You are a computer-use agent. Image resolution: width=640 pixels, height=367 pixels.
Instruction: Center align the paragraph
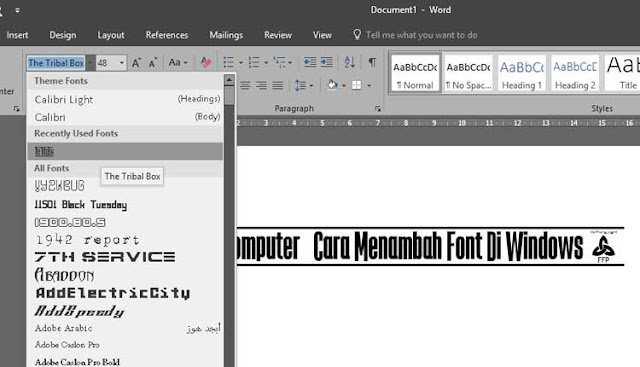[245, 85]
